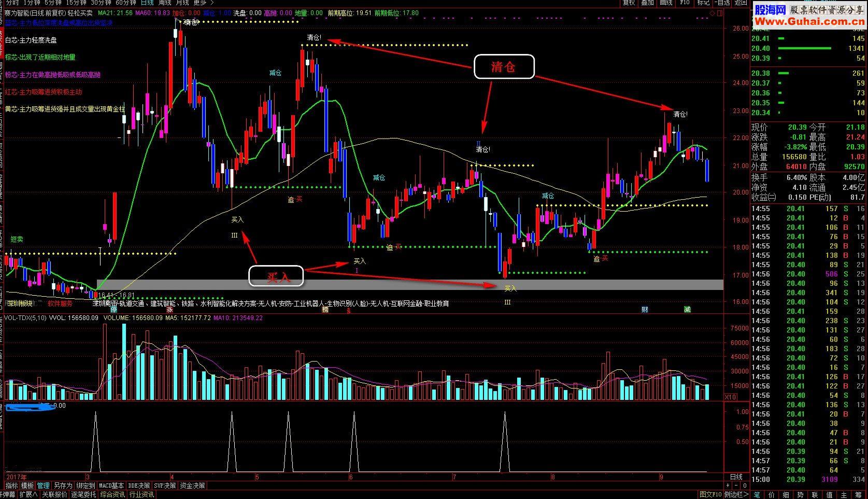
Task: Open 综合资讯 tab
Action: 112,495
